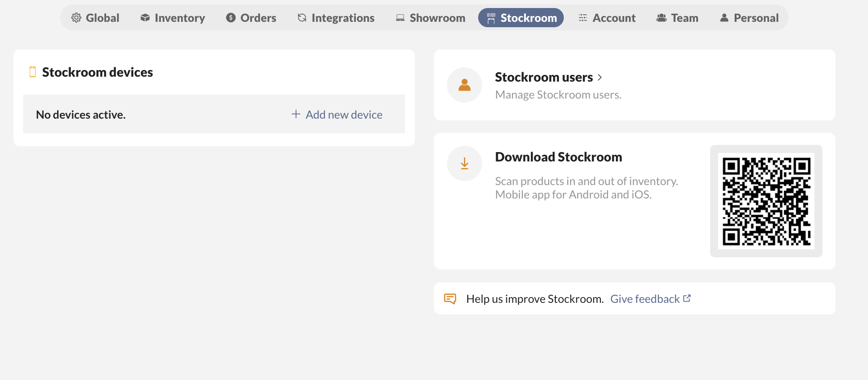The image size is (868, 380).
Task: Open the Team settings tab
Action: (677, 17)
